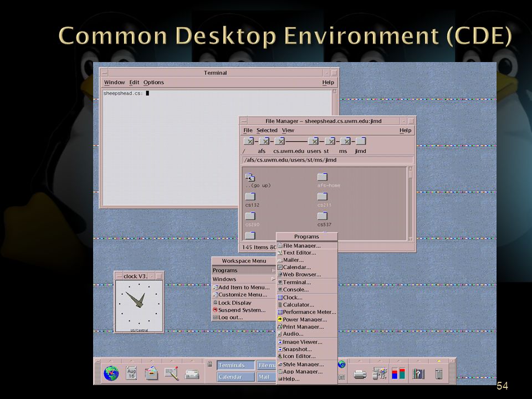Click the lock display padlock icon
This screenshot has width=532, height=399.
pos(209,364)
